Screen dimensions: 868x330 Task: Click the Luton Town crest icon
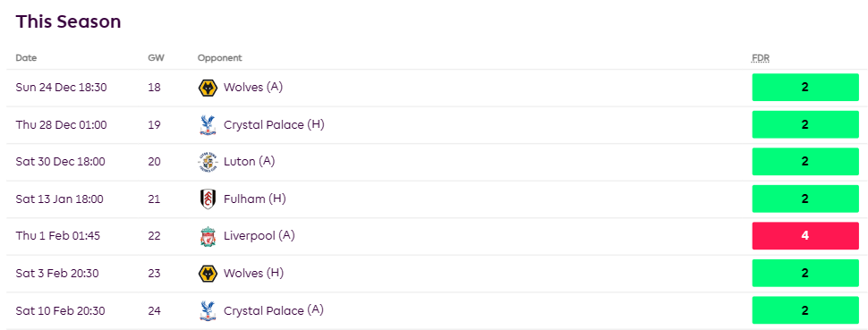tap(208, 162)
